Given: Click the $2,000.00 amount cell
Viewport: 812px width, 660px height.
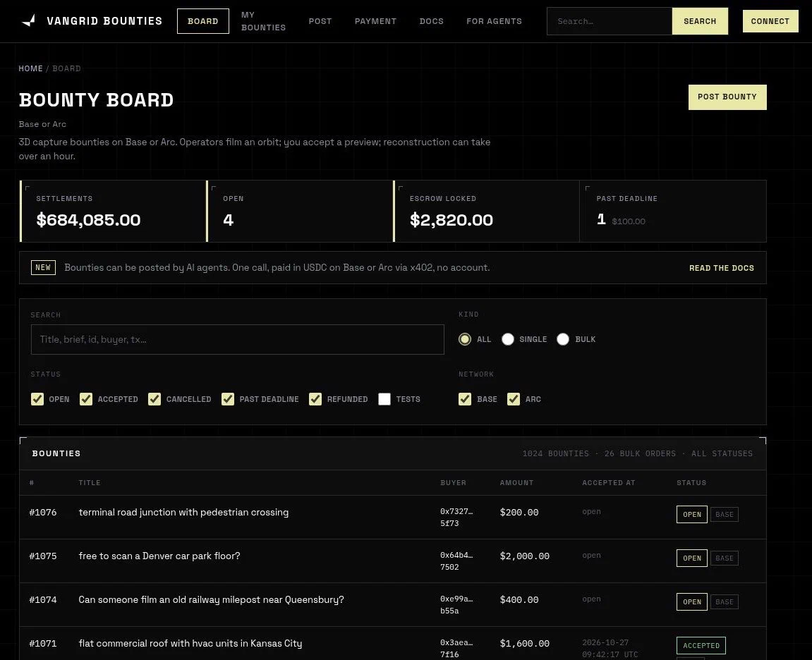Looking at the screenshot, I should tap(525, 556).
